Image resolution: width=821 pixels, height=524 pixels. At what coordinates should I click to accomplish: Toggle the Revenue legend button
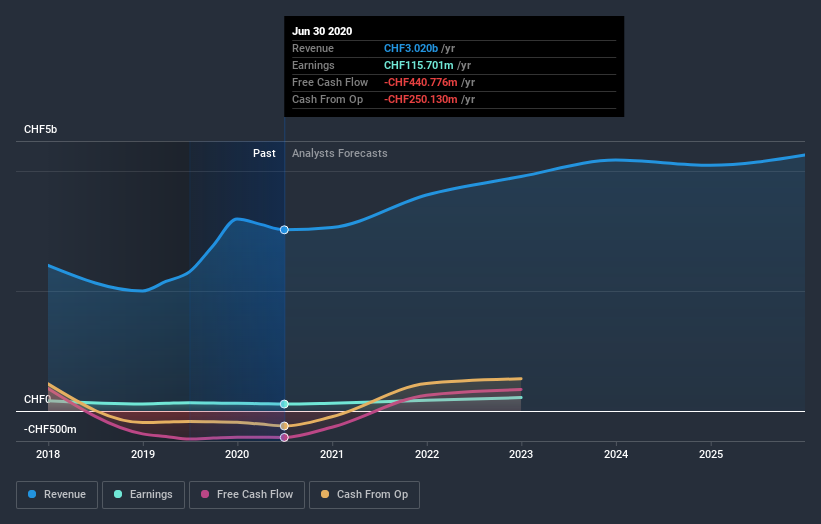point(57,495)
